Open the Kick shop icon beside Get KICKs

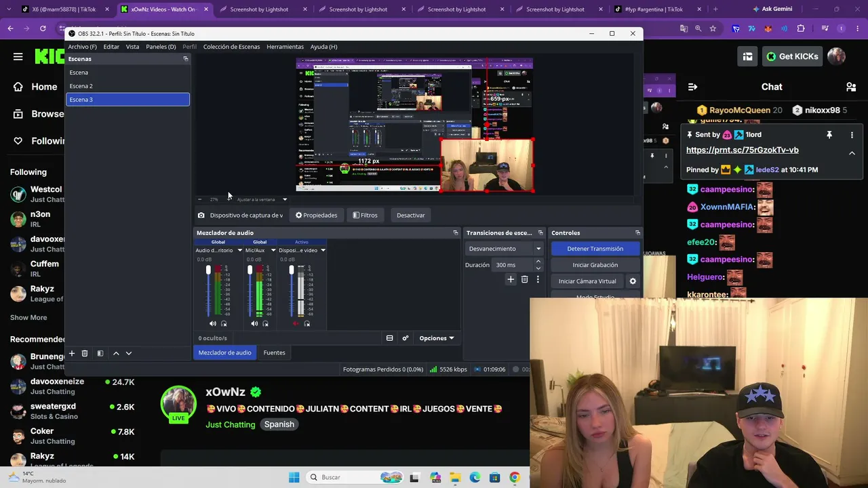[x=747, y=56]
